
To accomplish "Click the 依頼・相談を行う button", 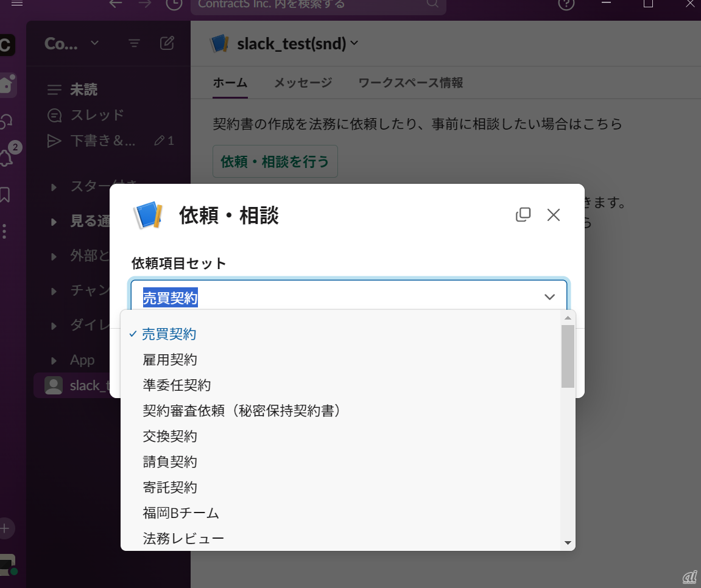I will (275, 161).
